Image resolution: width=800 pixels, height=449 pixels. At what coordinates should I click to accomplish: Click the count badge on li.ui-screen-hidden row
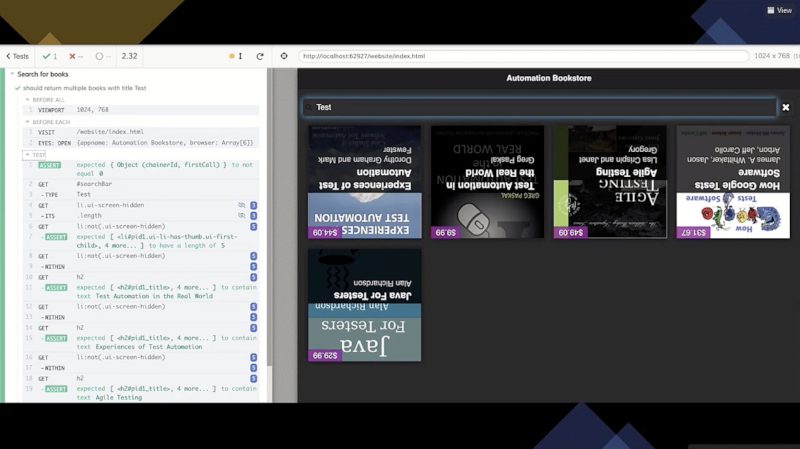254,204
